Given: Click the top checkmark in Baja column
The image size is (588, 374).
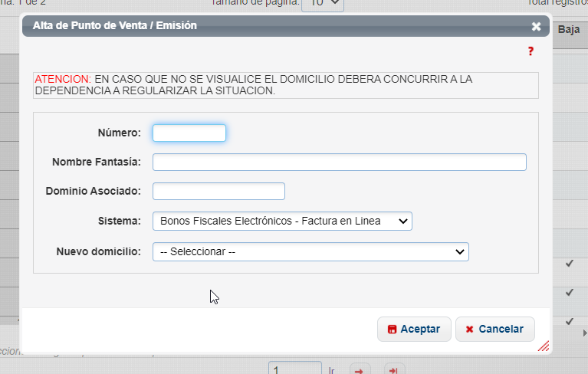Looking at the screenshot, I should [570, 264].
